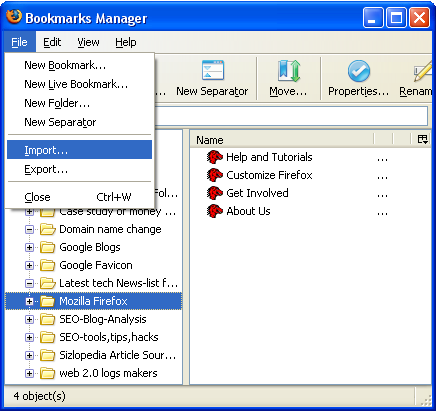Expand the SEO-Blog-Analysis folder
The image size is (436, 412).
pyautogui.click(x=29, y=319)
